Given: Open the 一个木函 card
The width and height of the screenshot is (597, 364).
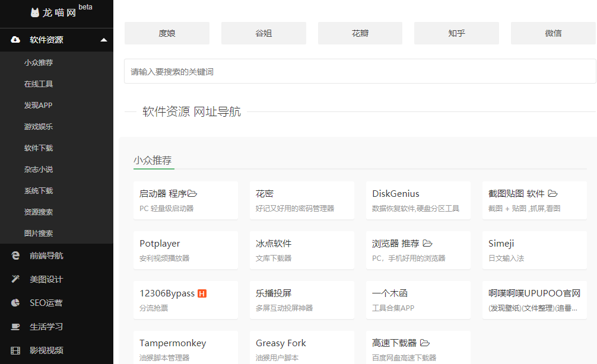Looking at the screenshot, I should point(418,300).
